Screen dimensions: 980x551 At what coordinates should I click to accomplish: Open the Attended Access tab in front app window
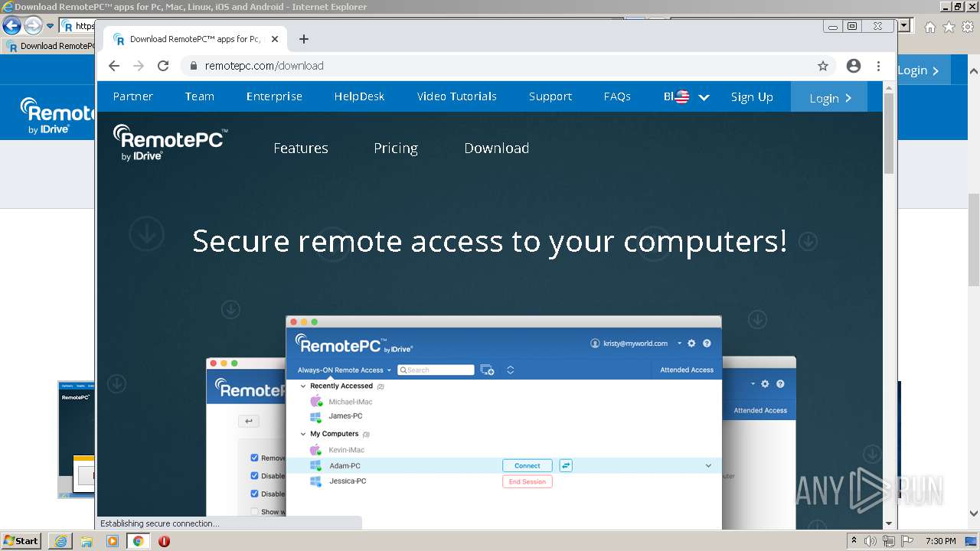tap(687, 370)
